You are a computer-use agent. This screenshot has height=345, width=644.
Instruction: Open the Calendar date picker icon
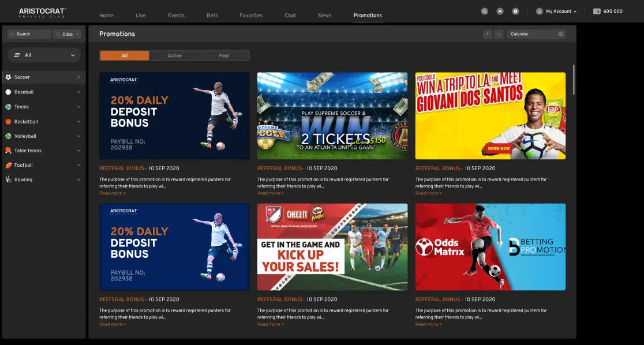[560, 34]
